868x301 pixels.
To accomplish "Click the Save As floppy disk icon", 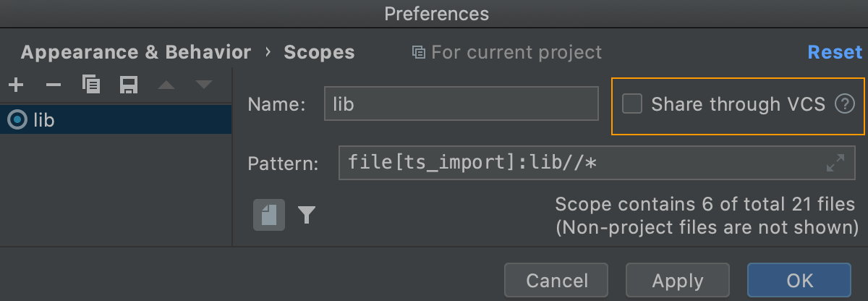I will (x=129, y=85).
